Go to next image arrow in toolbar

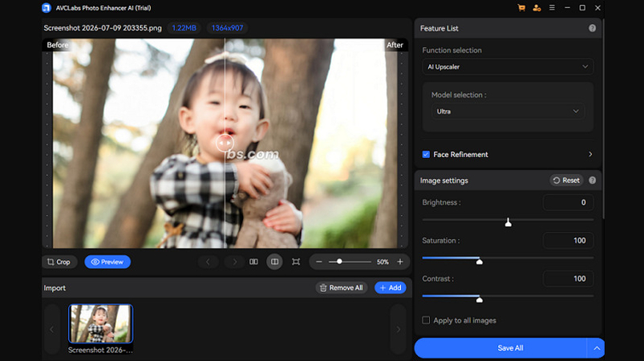pos(234,262)
